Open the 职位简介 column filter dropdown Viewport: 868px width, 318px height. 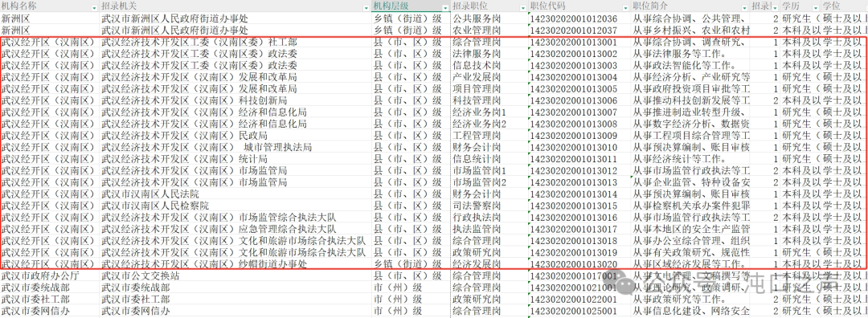tap(743, 7)
